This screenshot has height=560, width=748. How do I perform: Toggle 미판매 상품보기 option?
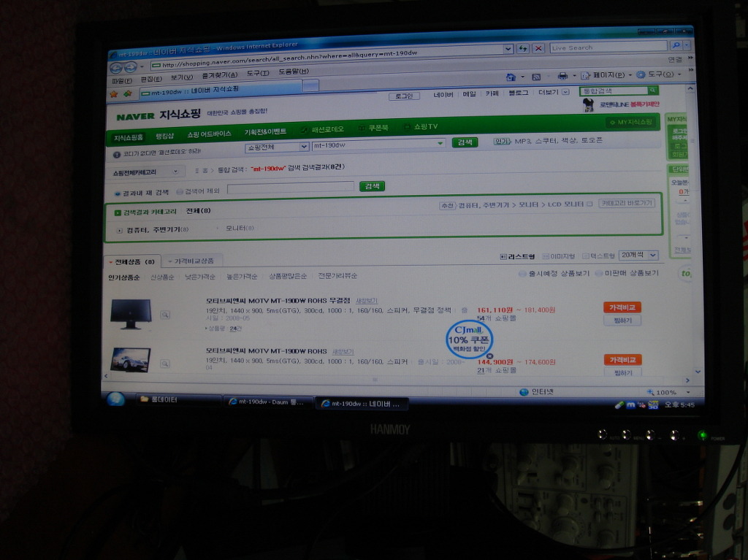598,273
